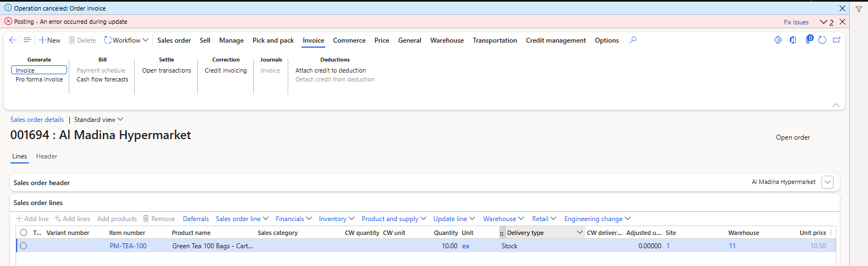This screenshot has height=266, width=868.
Task: Click the Deferrals button
Action: pos(196,219)
